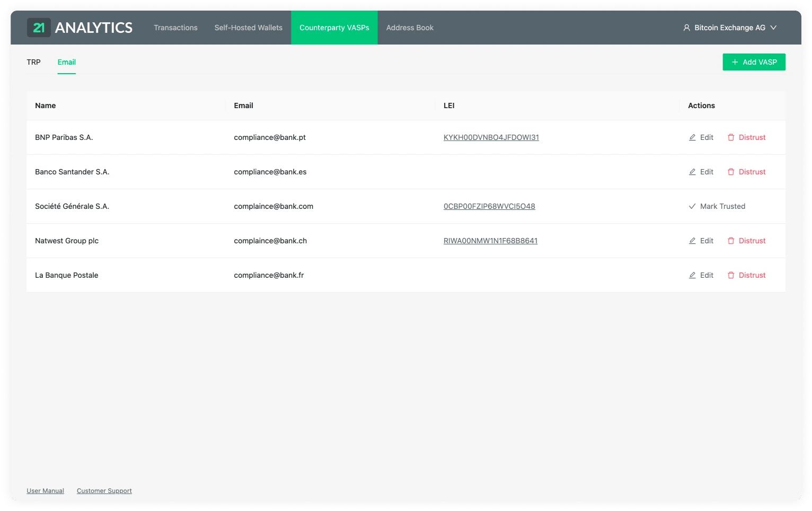Click email compliance@bank.pt
This screenshot has width=812, height=511.
pos(270,137)
